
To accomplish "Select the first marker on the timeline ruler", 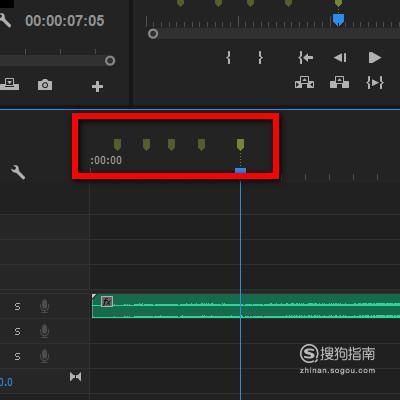I will point(117,145).
